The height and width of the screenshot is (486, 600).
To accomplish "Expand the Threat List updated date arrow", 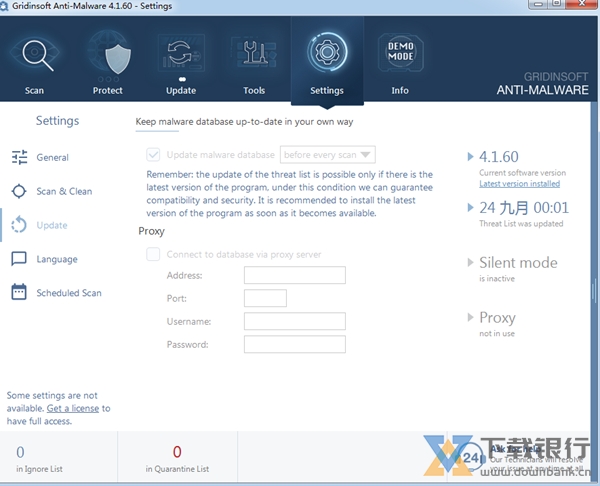I will click(x=470, y=207).
